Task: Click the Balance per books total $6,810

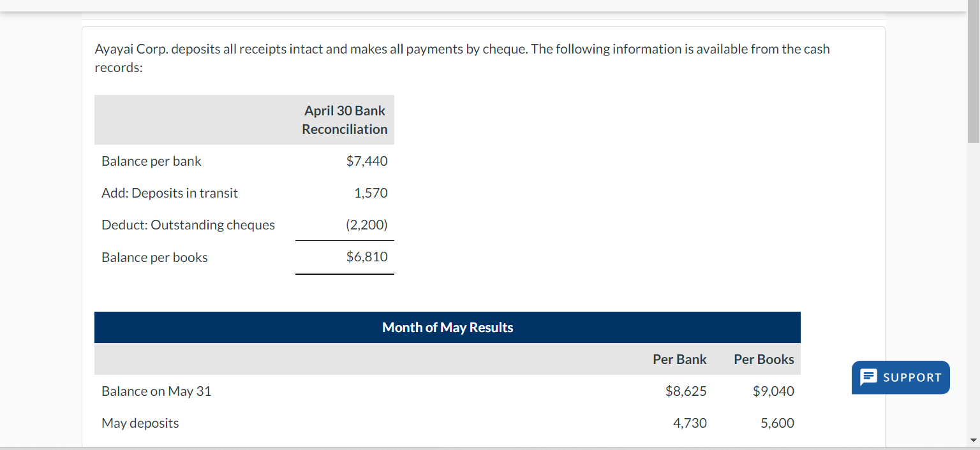Action: click(x=367, y=257)
